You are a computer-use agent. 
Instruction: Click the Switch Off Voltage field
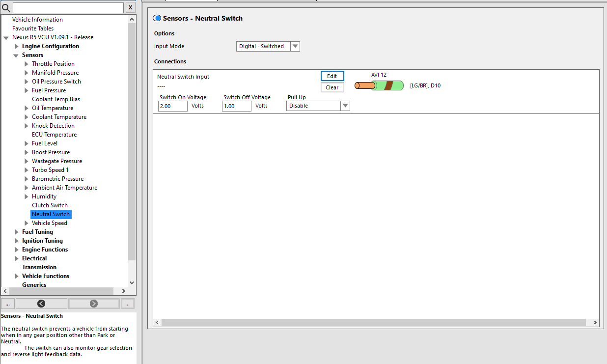pos(236,106)
